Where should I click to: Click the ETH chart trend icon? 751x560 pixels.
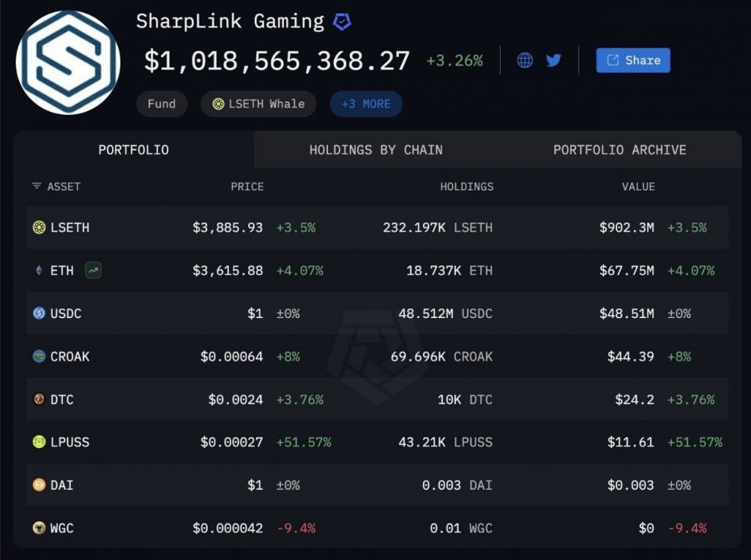pos(93,270)
